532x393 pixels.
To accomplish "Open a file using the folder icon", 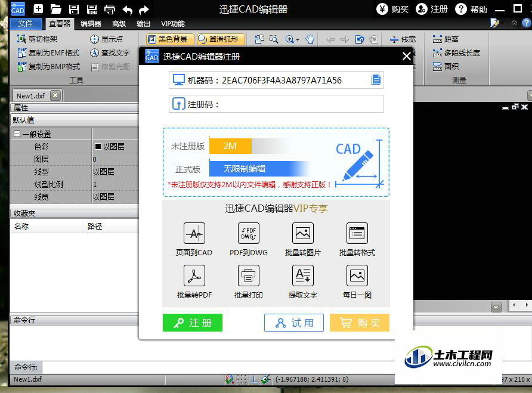I will pos(55,9).
